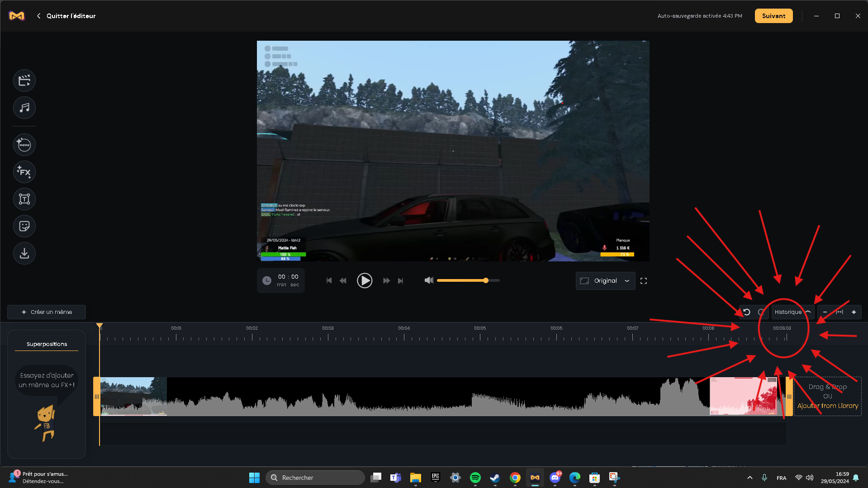Click the first video clip thumbnail
Screen dimensions: 868x488
133,396
